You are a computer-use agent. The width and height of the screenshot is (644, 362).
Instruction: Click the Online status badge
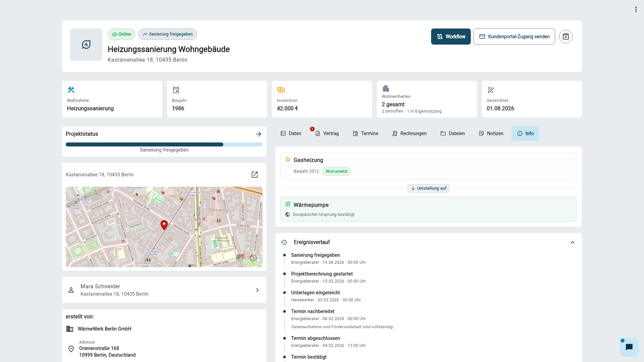pos(121,34)
